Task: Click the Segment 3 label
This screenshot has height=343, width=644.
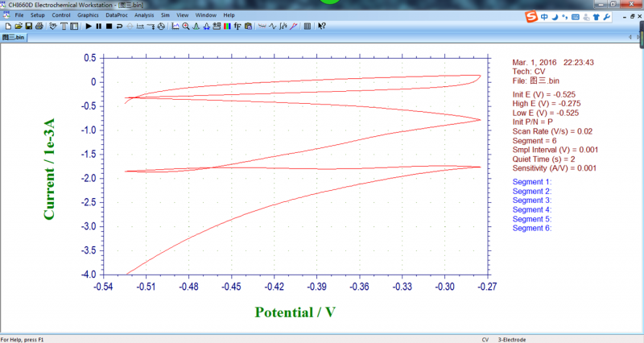Action: pos(532,200)
